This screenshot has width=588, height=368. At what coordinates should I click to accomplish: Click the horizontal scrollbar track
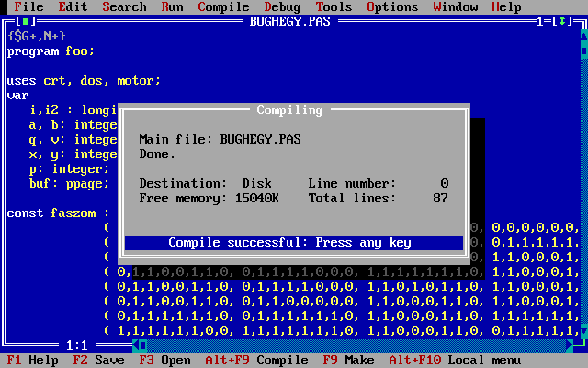pyautogui.click(x=356, y=345)
